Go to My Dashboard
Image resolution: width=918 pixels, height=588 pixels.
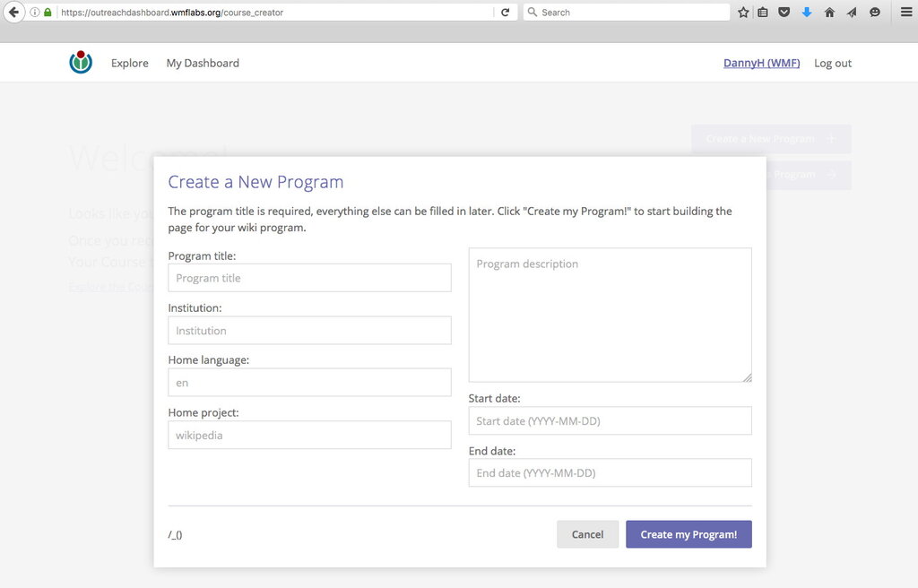(203, 64)
